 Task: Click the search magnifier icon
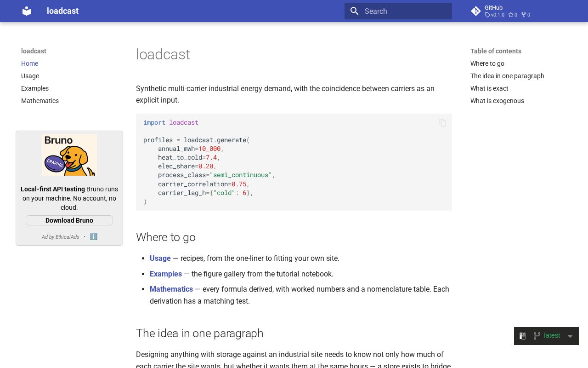354,11
